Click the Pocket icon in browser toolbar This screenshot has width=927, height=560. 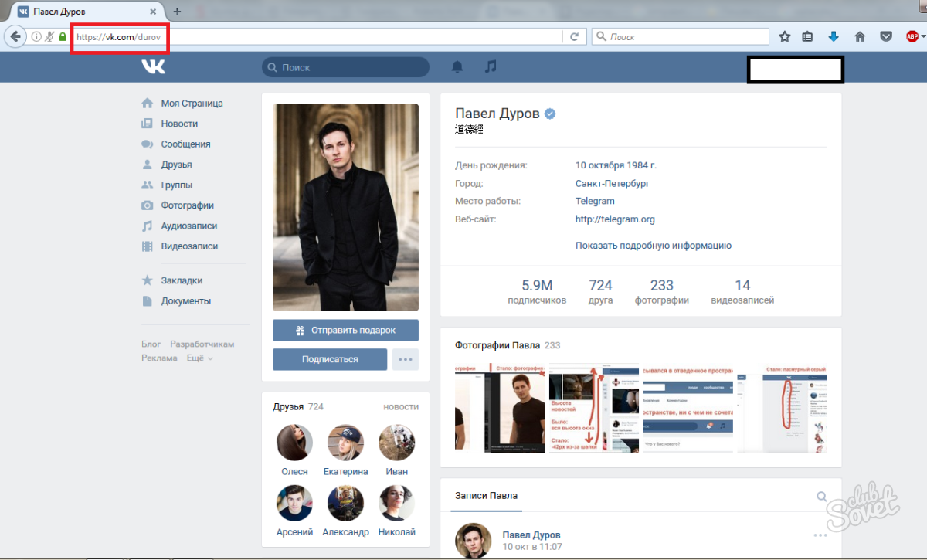pyautogui.click(x=887, y=36)
